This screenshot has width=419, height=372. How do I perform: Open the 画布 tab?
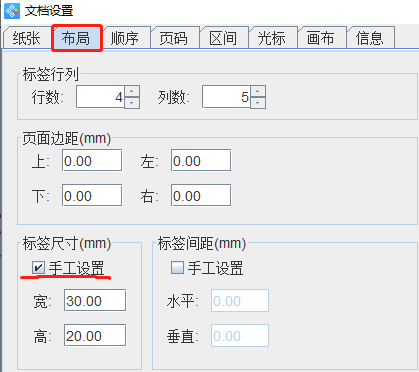(321, 38)
